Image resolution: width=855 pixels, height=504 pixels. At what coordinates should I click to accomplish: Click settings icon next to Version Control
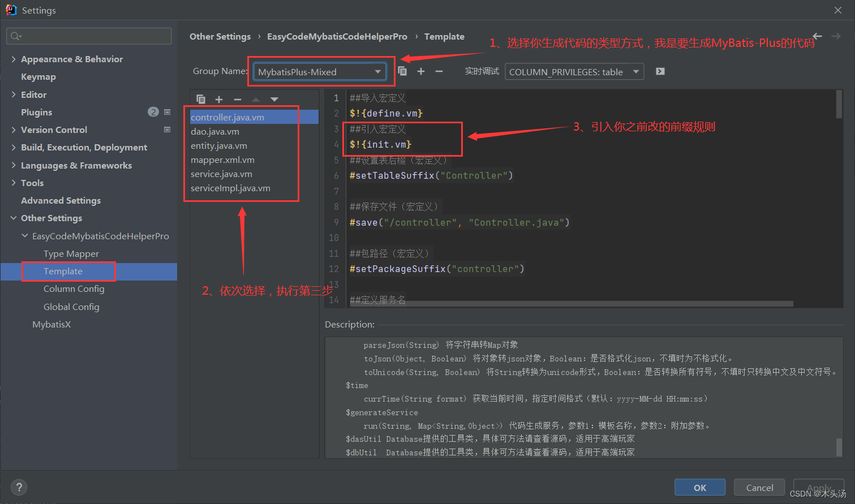(x=167, y=130)
